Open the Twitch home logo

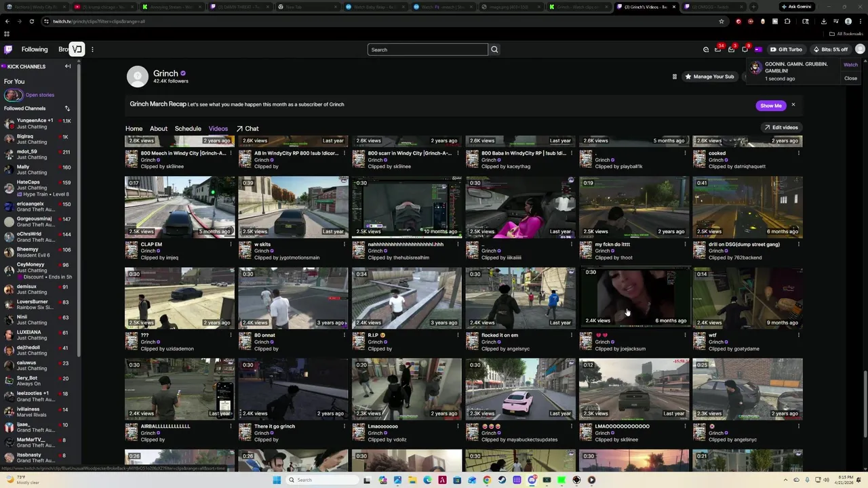8,49
